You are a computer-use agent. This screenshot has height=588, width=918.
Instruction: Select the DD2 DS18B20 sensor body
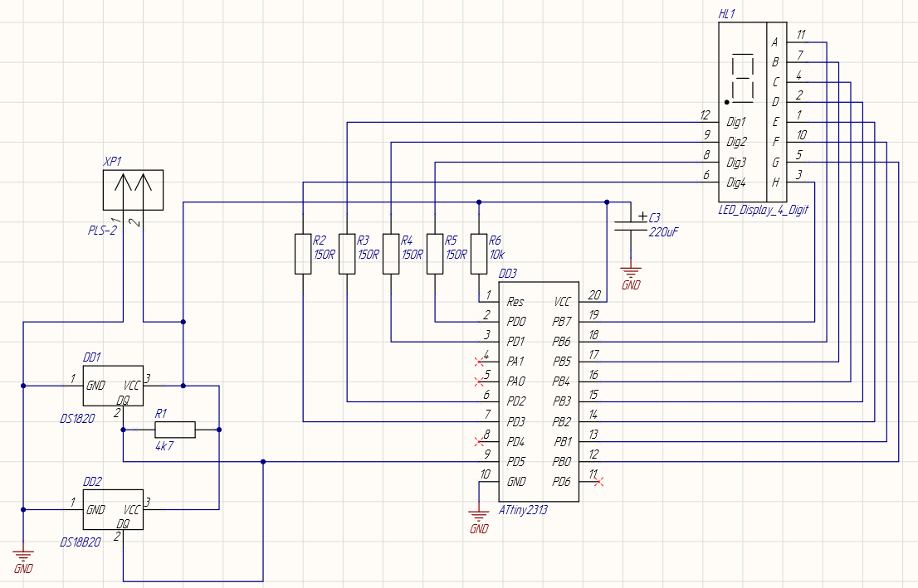pos(113,509)
